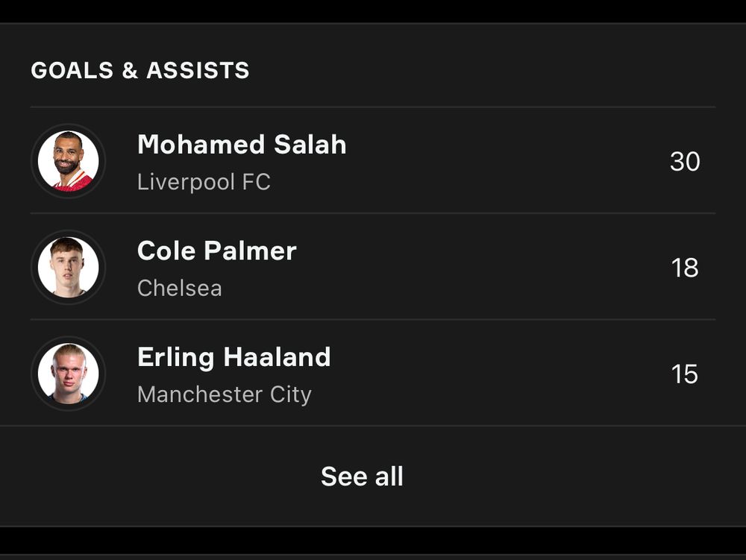Select Salah's total of 30

pyautogui.click(x=685, y=161)
